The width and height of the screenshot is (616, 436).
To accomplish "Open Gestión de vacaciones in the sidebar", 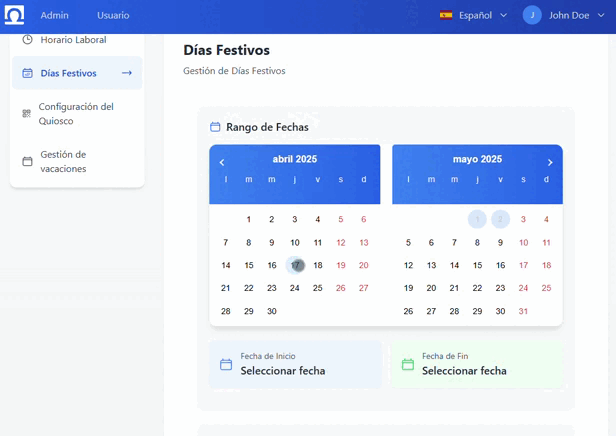I will pos(63,162).
